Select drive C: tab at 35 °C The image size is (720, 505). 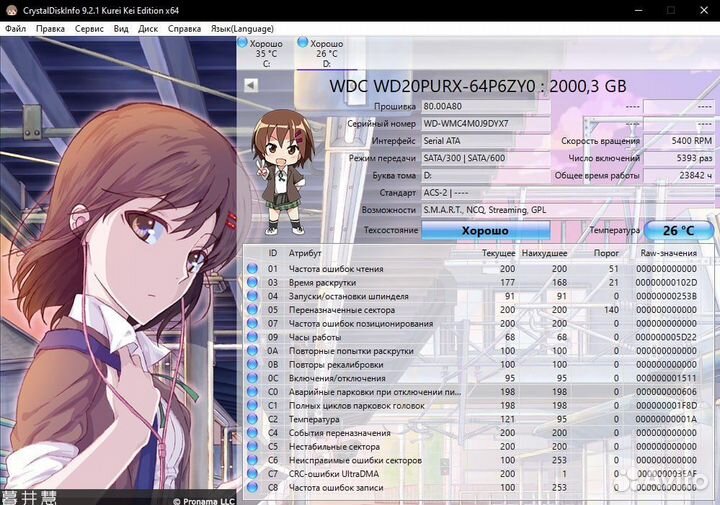(266, 53)
